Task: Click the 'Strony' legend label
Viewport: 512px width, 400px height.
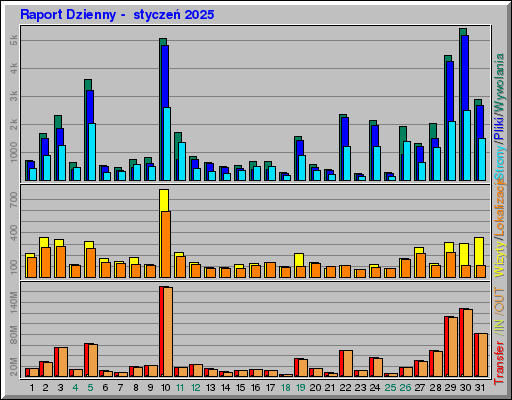Action: coord(499,164)
